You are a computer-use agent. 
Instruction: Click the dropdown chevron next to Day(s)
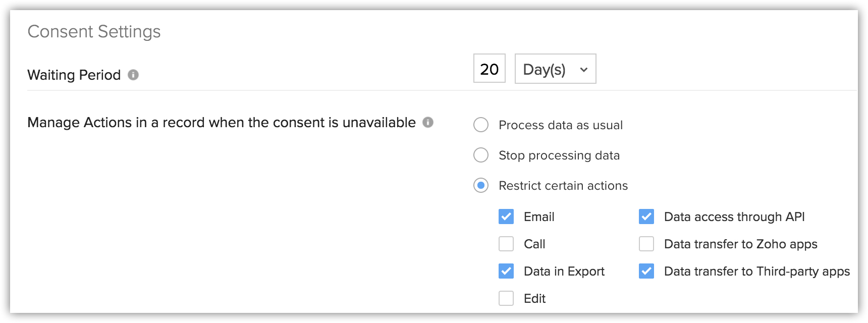tap(584, 70)
